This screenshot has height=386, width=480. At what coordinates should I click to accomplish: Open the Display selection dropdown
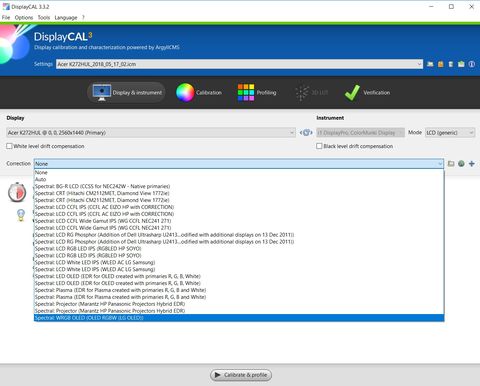(292, 133)
